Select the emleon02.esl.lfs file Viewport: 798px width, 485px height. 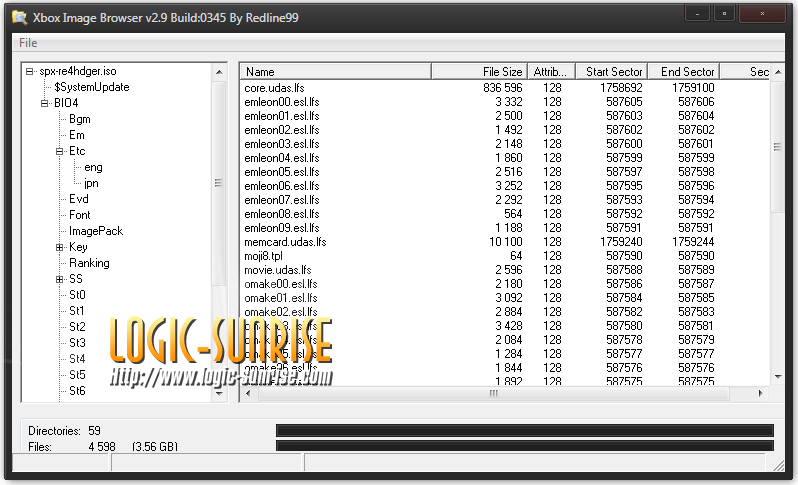[x=282, y=130]
